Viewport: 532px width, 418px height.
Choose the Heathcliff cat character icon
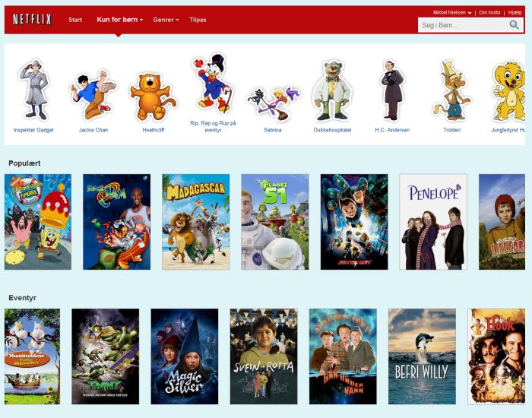coord(153,97)
